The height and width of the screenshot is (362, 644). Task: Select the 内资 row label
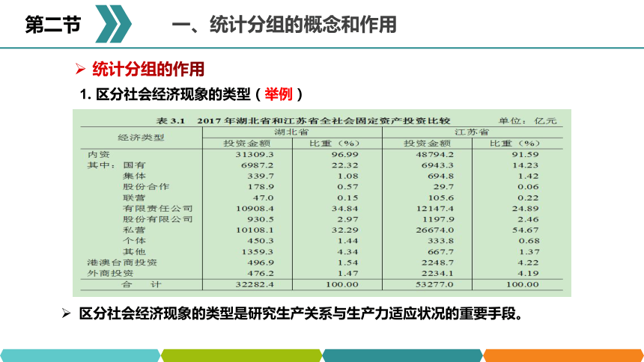point(99,154)
